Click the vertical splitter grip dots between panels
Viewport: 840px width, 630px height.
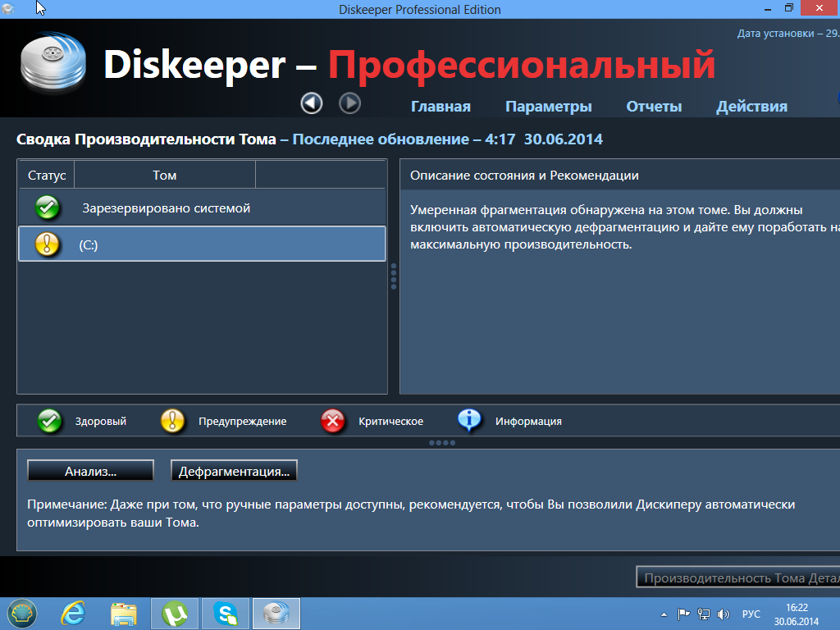coord(394,276)
